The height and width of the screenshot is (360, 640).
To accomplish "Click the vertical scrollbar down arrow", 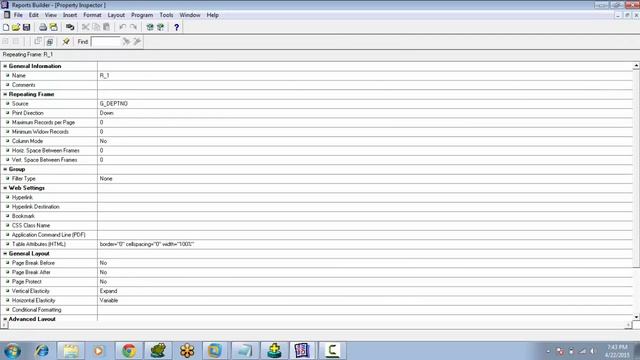I will (636, 317).
